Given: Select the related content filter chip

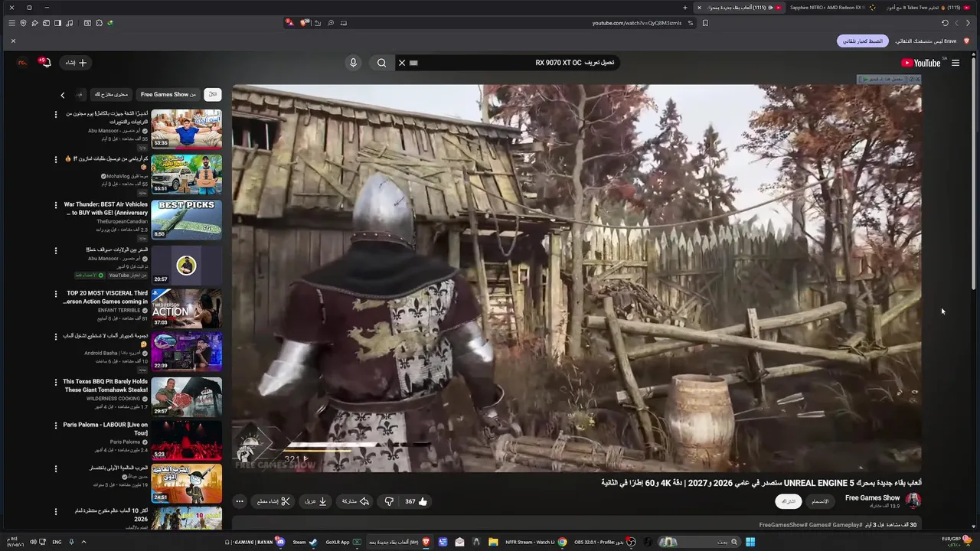Looking at the screenshot, I should click(112, 94).
